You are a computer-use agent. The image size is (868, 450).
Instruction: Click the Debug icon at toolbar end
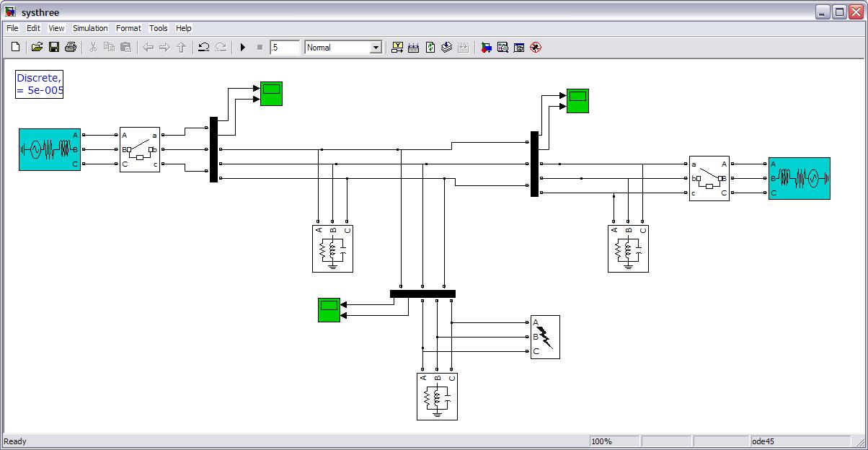(535, 48)
